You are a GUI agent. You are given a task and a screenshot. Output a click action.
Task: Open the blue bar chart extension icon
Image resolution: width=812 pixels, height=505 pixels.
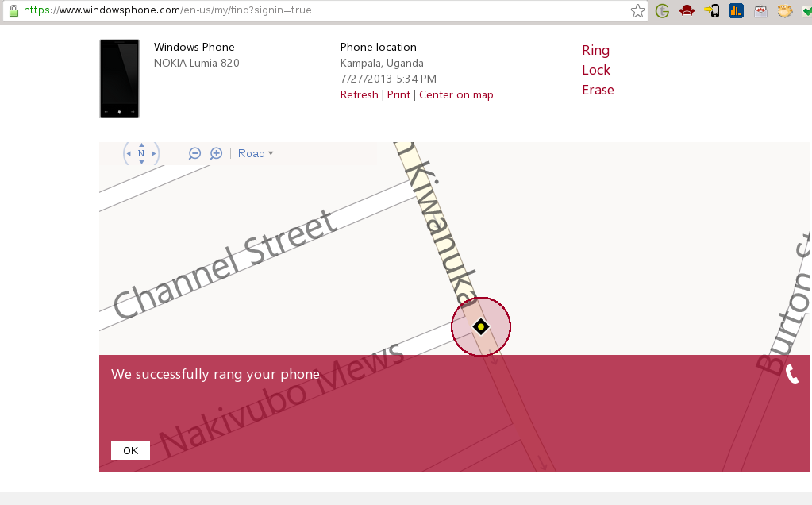click(736, 11)
